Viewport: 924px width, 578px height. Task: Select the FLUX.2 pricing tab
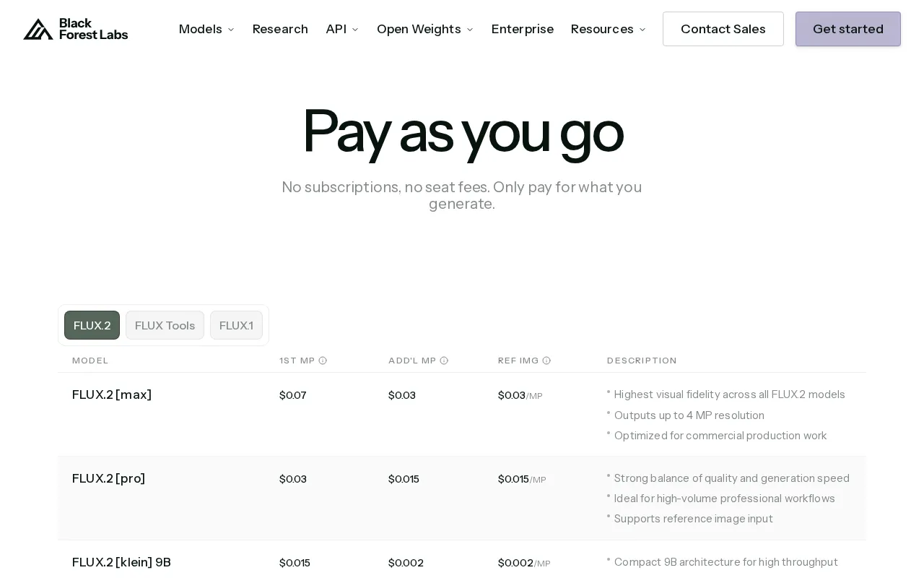tap(92, 325)
